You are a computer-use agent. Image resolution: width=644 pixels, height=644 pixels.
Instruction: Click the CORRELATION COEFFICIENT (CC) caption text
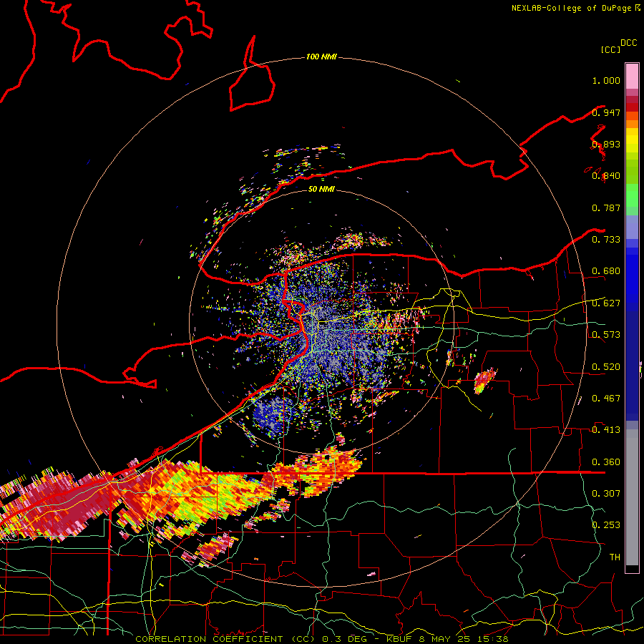(227, 639)
